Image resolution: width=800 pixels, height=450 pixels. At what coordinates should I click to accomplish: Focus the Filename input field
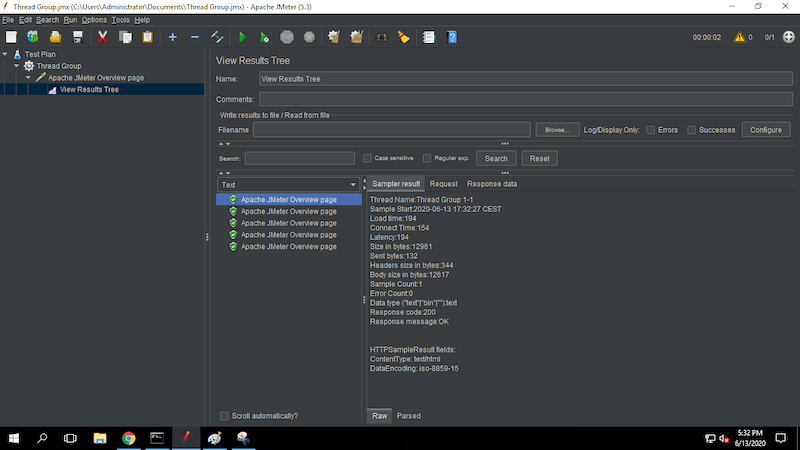coord(391,130)
